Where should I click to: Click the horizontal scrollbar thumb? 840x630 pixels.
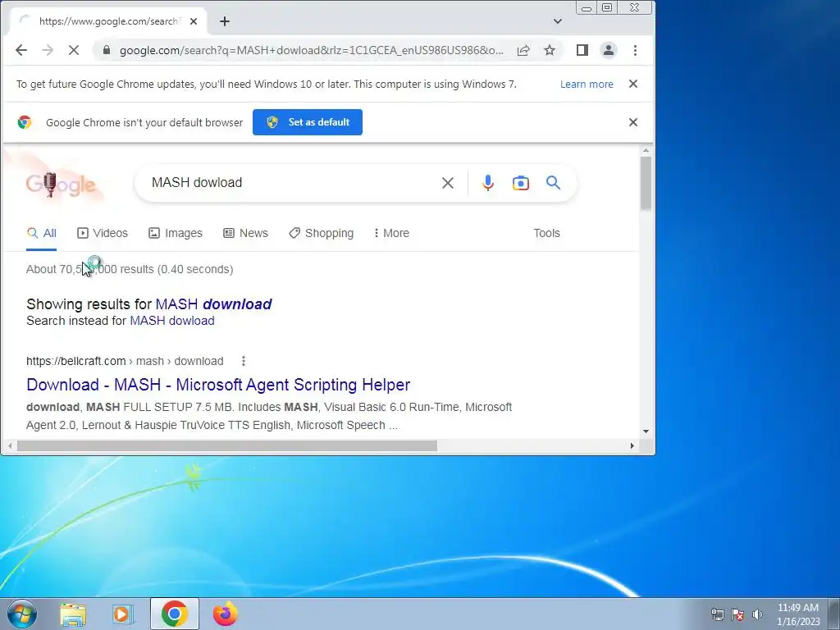point(227,445)
